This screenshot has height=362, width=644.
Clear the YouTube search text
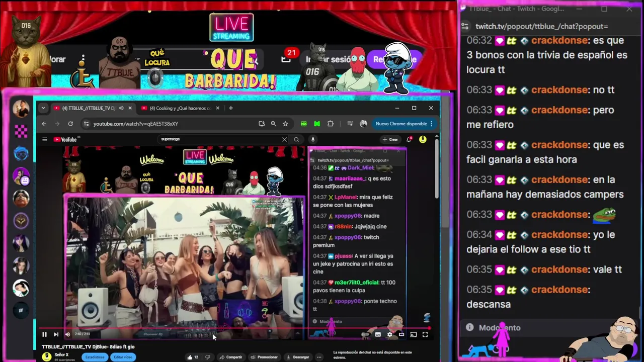click(x=284, y=139)
